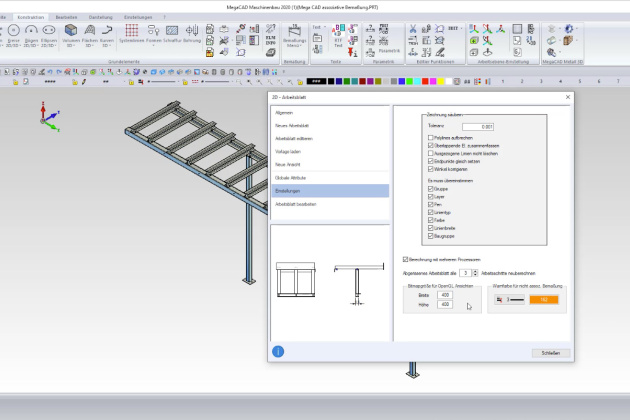
Task: Click the blue info icon in dialog
Action: coord(279,351)
